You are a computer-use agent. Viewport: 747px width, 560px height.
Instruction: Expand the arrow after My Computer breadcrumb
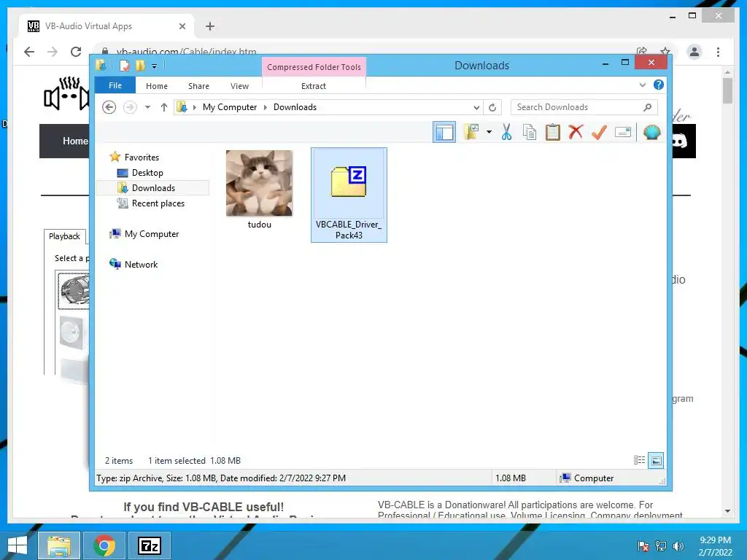pyautogui.click(x=266, y=107)
